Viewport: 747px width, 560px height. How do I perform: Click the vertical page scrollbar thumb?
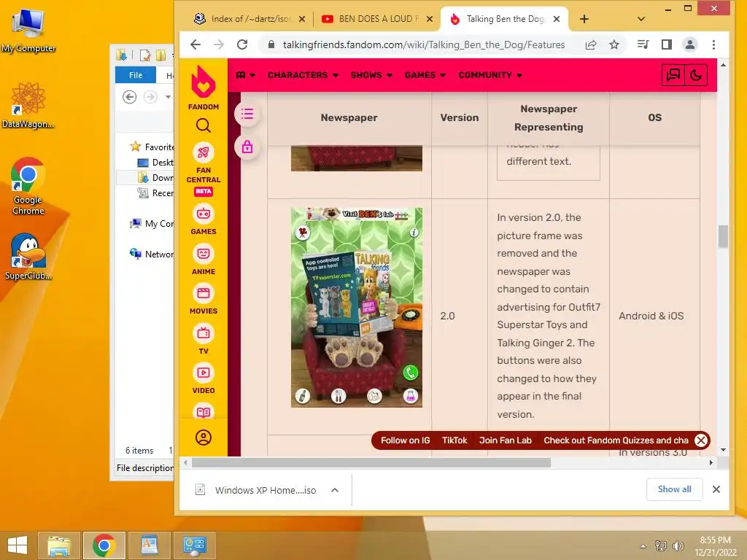pyautogui.click(x=723, y=236)
